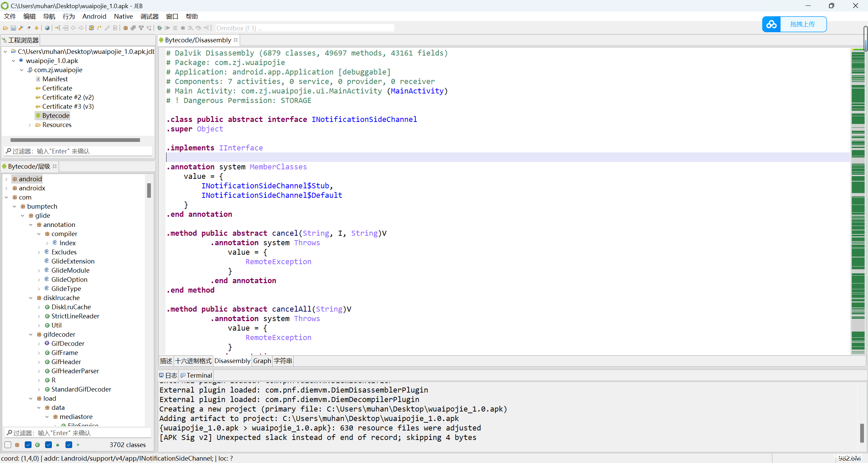Expand the Resources folder in project tree
Screen dimensions: 868x463
[x=30, y=125]
